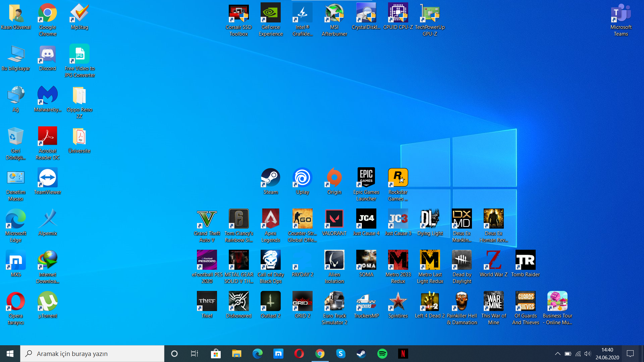Open Netflix from the taskbar
The image size is (644, 362).
coord(403,354)
